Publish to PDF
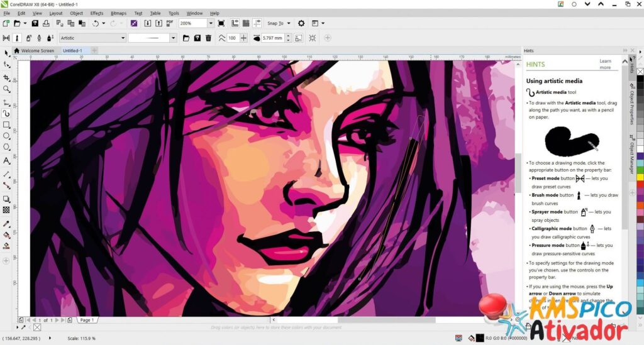Screen dimensions: 644x345 pyautogui.click(x=170, y=23)
